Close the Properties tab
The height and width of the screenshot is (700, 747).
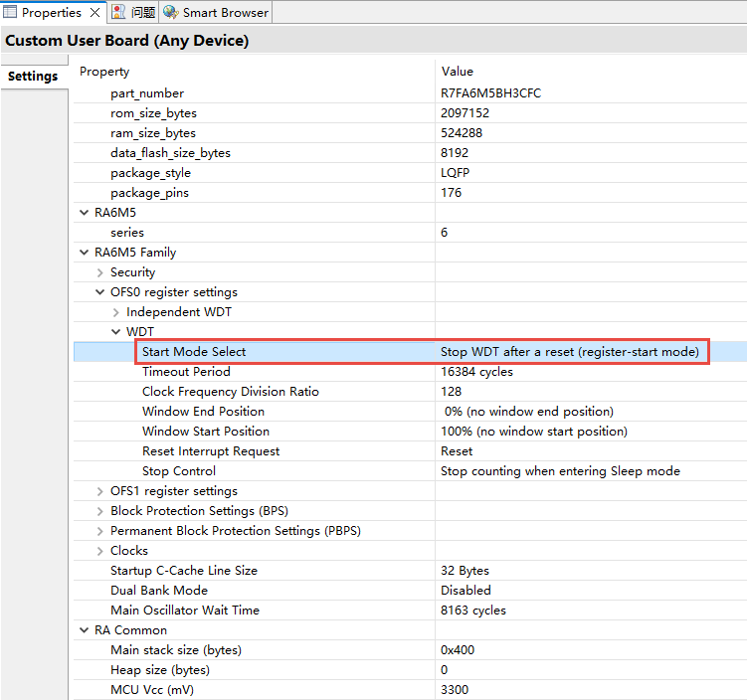pyautogui.click(x=94, y=12)
